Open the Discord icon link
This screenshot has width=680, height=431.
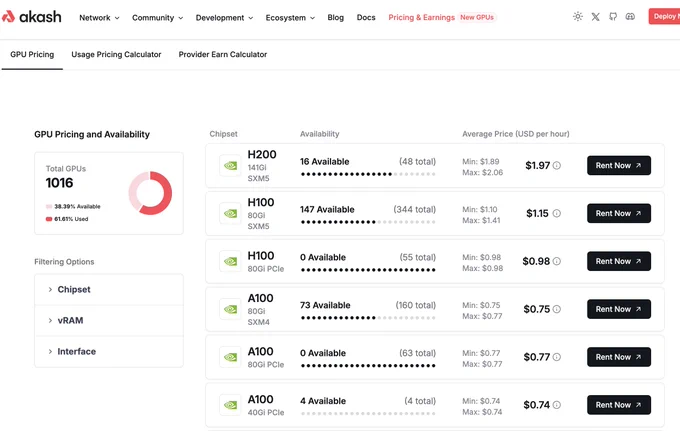(x=630, y=16)
